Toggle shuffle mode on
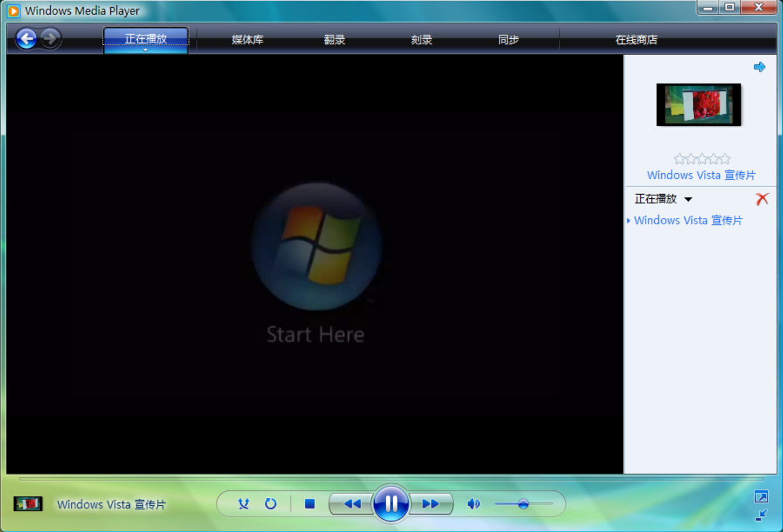The height and width of the screenshot is (532, 783). tap(244, 504)
